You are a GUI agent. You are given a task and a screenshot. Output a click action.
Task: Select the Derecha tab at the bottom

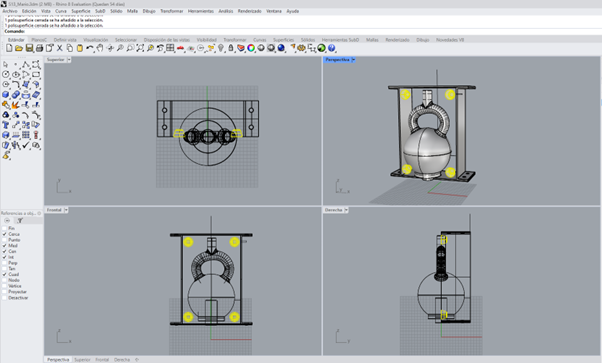coord(122,360)
